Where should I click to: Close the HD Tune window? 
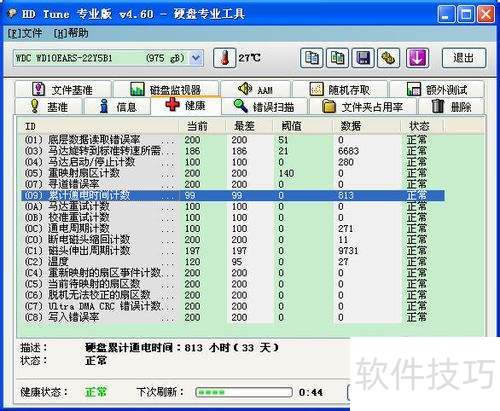(486, 15)
